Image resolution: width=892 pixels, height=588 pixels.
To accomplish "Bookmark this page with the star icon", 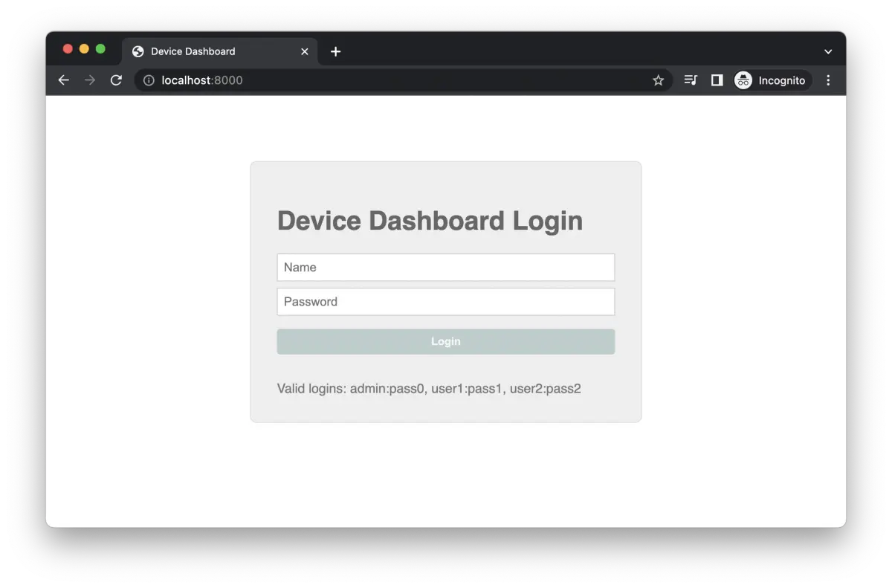I will 658,80.
